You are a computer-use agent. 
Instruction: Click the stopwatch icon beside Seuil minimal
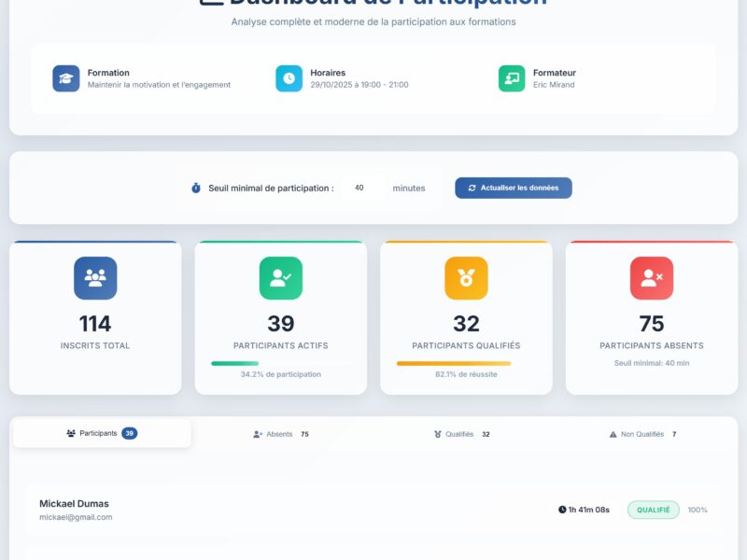point(194,188)
